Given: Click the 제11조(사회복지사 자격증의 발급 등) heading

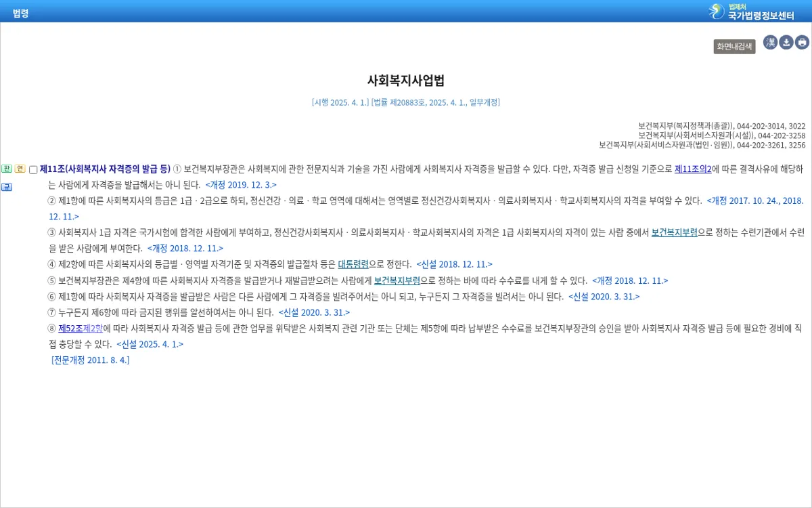Looking at the screenshot, I should 105,169.
